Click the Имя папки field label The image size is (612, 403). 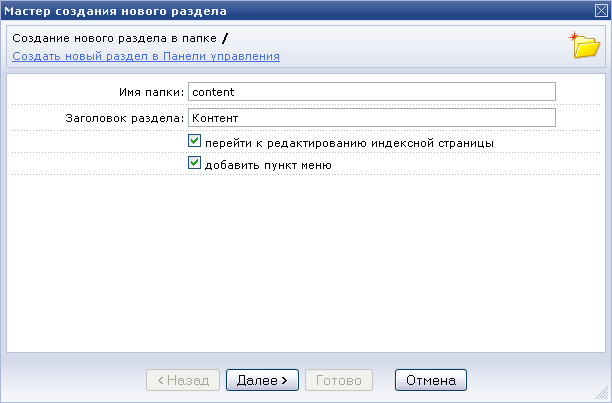[151, 92]
